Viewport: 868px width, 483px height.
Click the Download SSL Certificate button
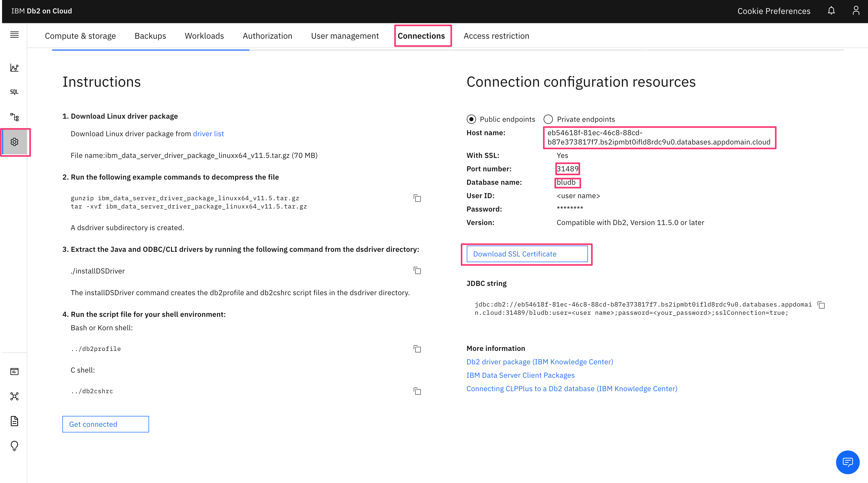527,254
